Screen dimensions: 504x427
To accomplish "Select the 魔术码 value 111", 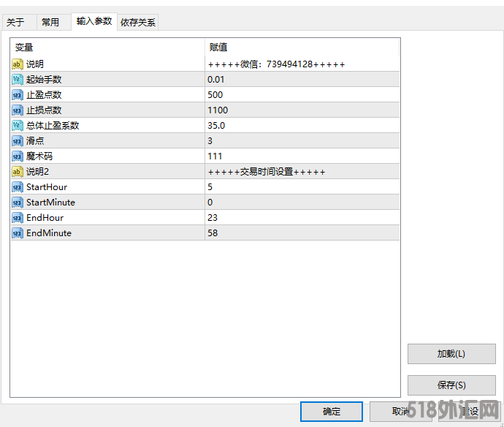I will [x=215, y=156].
